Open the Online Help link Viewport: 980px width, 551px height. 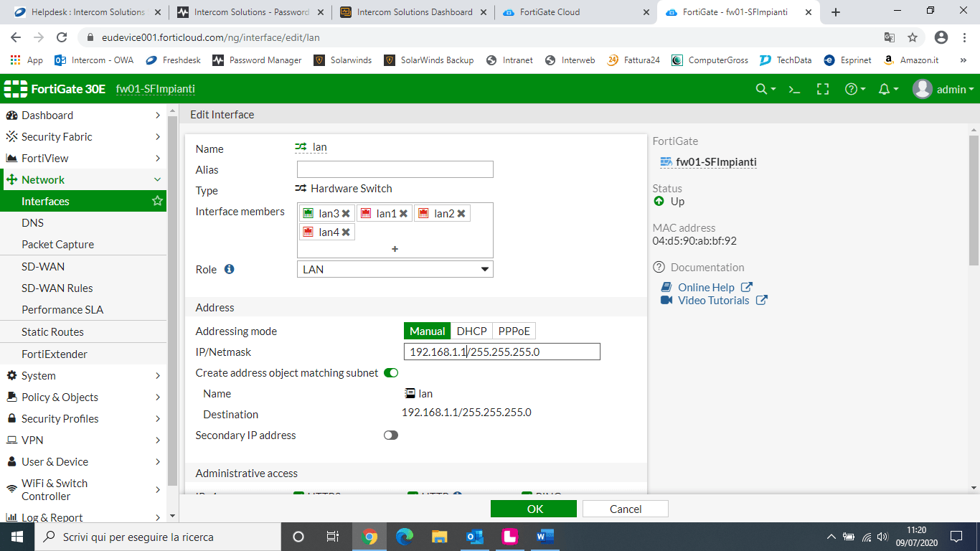[x=706, y=287]
